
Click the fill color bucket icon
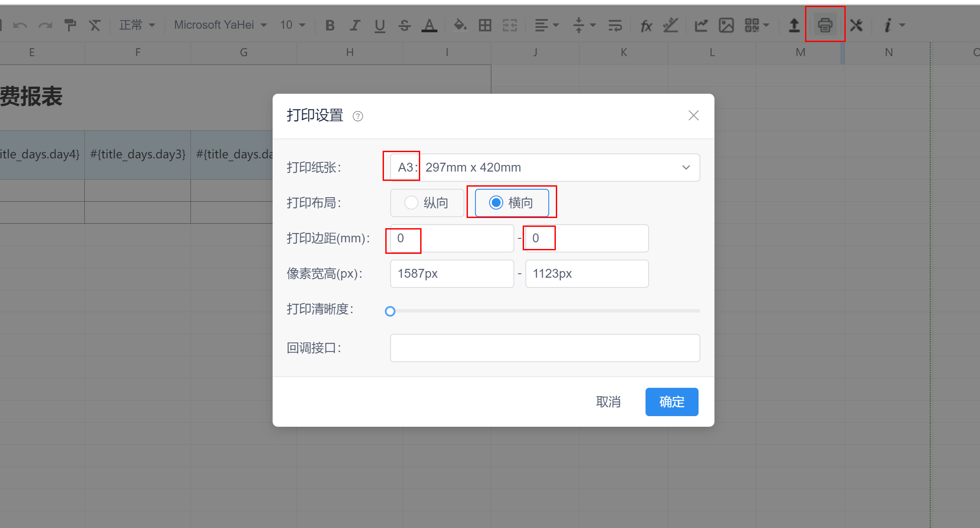point(460,25)
